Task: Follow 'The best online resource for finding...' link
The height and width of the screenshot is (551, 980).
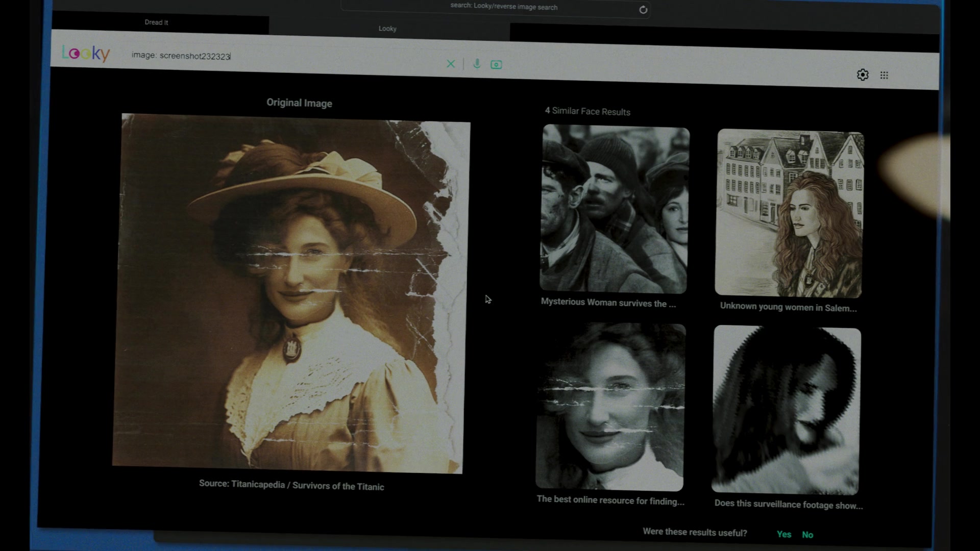Action: (x=610, y=500)
